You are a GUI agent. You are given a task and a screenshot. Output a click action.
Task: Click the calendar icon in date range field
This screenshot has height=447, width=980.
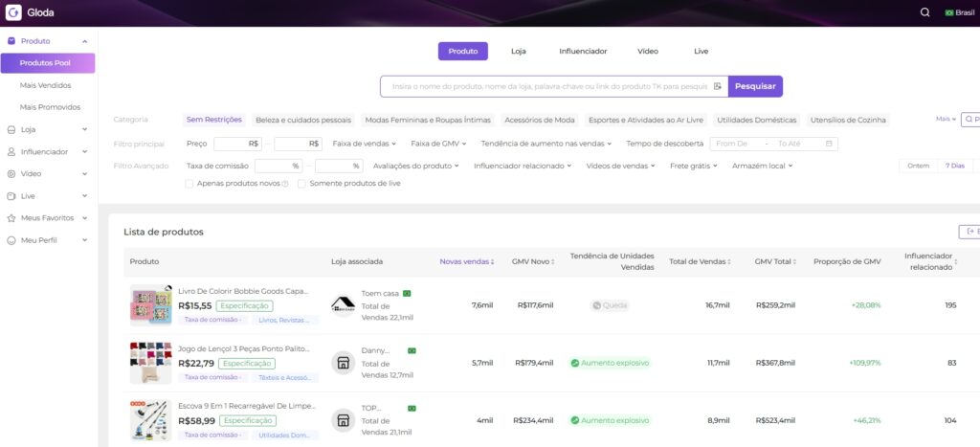(829, 144)
